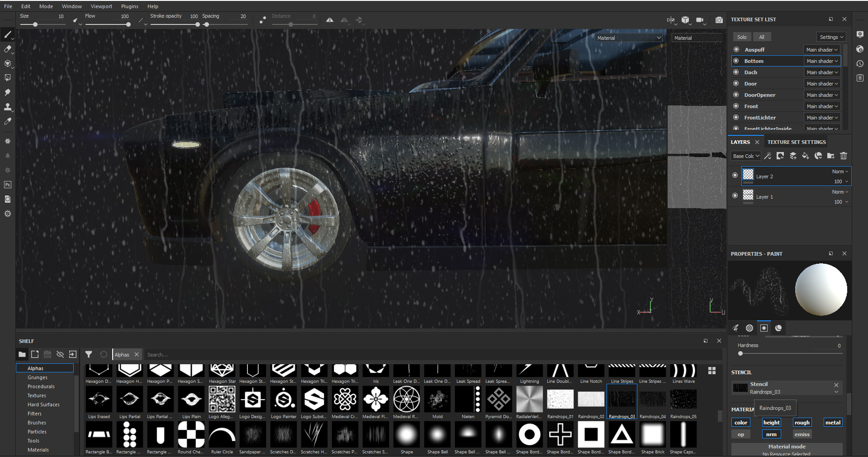Toggle visibility of DoorOpener texture set
Screen dimensions: 868x457
[736, 95]
